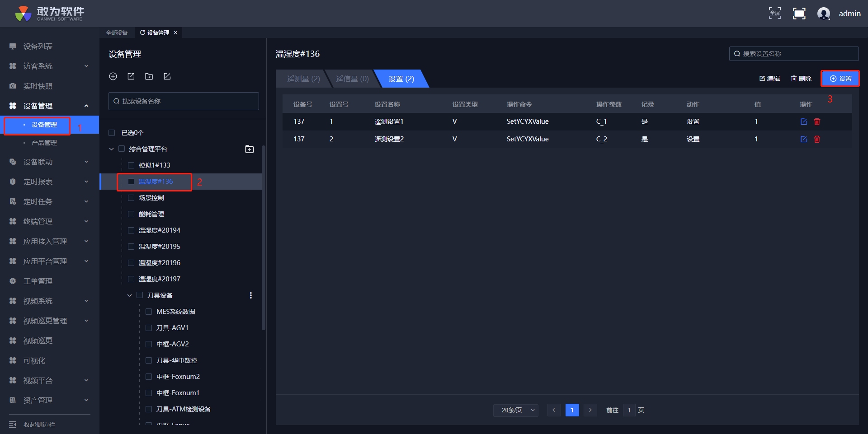Open the admin user avatar
The image size is (868, 434).
tap(824, 14)
